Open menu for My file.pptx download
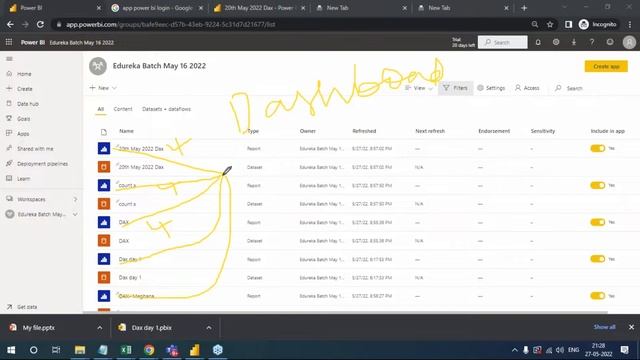640x360 pixels. click(100, 328)
